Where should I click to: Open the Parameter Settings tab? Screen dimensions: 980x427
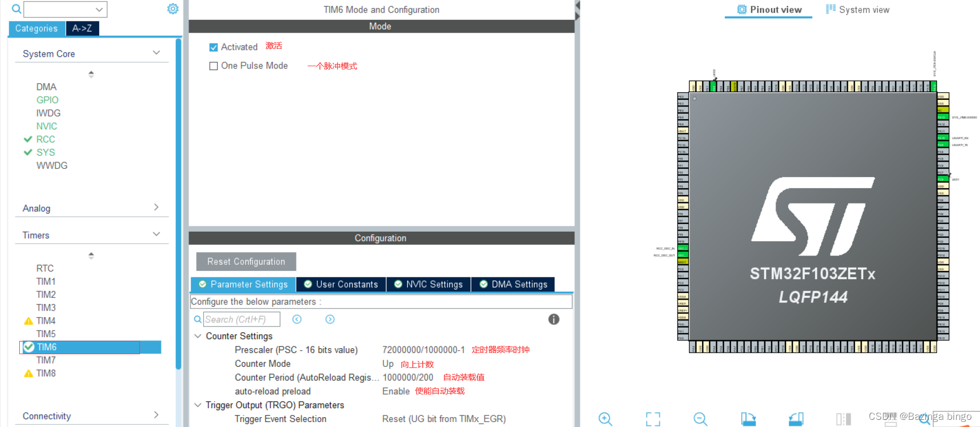(x=243, y=284)
